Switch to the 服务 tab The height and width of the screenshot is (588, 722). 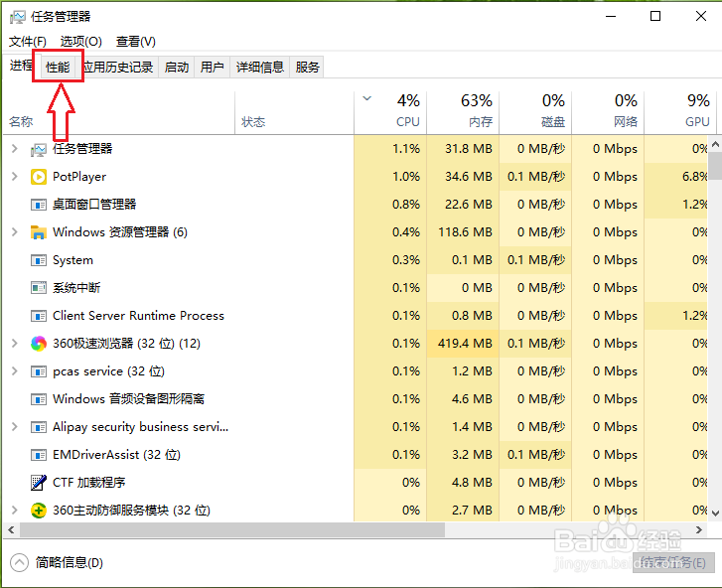pos(307,68)
